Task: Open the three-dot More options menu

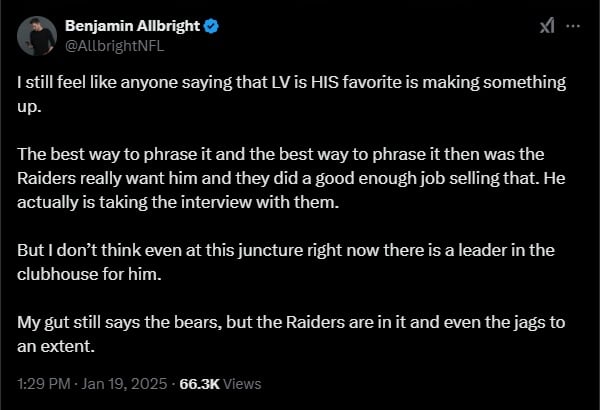Action: (x=573, y=27)
